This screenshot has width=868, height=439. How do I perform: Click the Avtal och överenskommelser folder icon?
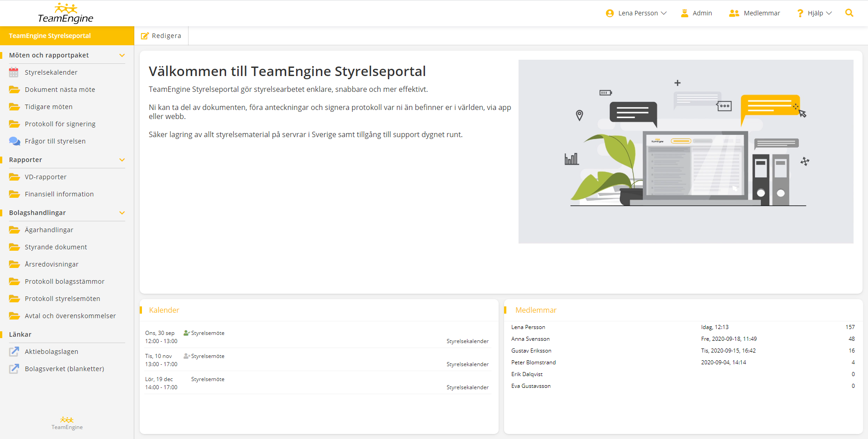coord(14,316)
